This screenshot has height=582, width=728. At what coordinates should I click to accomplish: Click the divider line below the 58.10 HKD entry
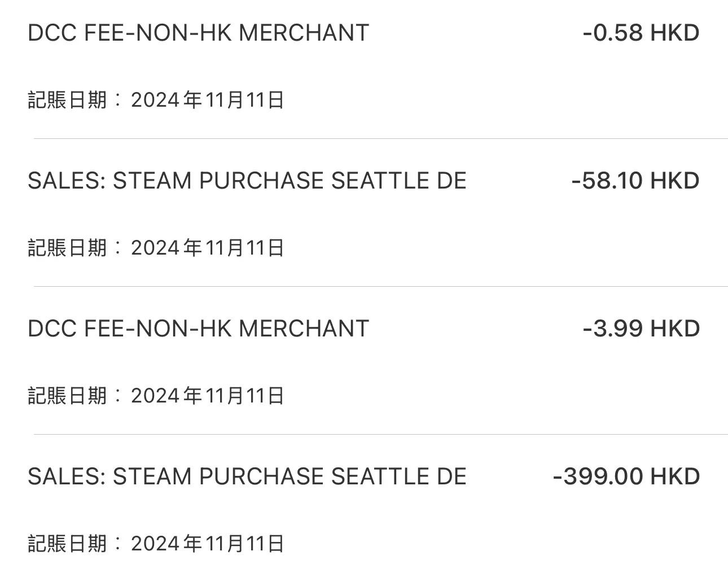[381, 286]
